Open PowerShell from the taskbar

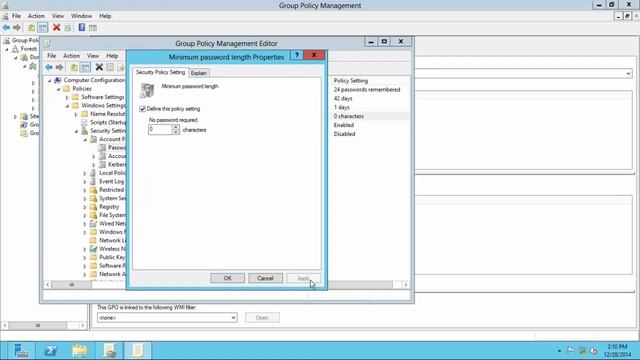tap(51, 351)
